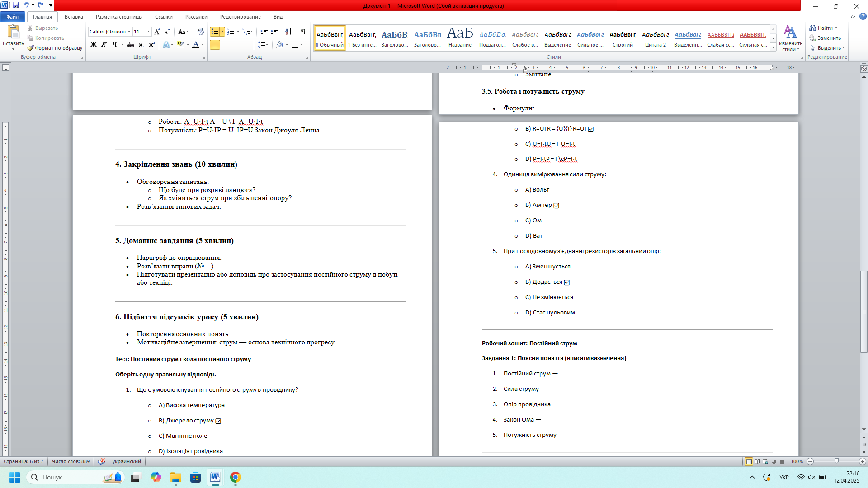
Task: Show paragraph marks with the ¶ icon
Action: (303, 32)
